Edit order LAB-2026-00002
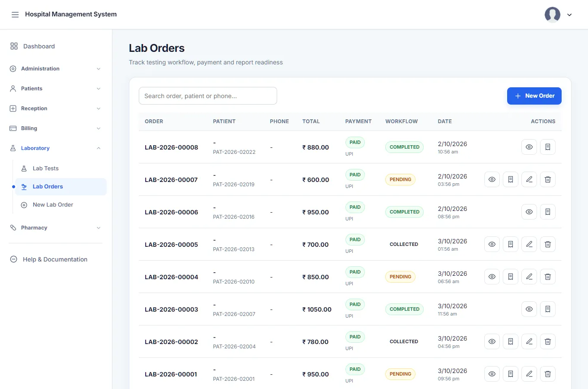Image resolution: width=588 pixels, height=389 pixels. click(x=529, y=341)
